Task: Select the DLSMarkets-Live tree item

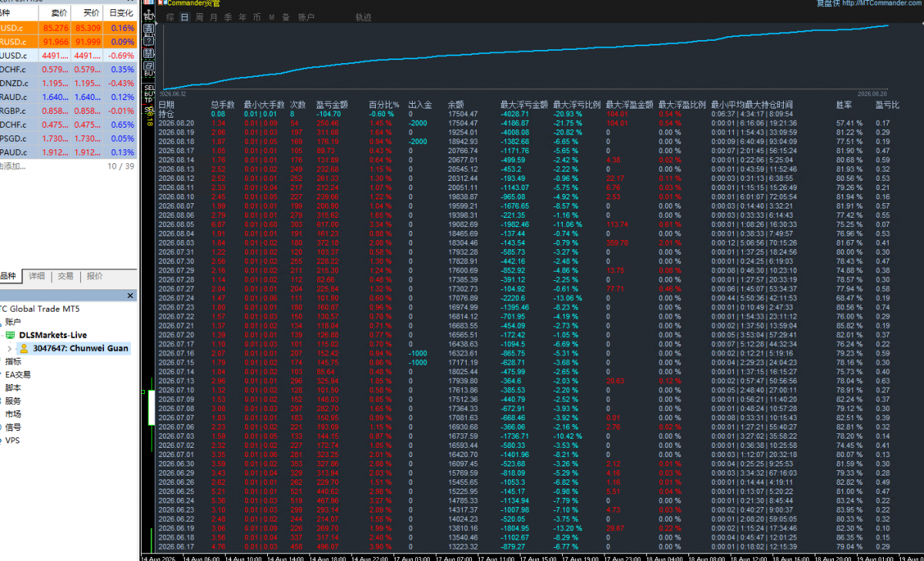Action: (53, 336)
